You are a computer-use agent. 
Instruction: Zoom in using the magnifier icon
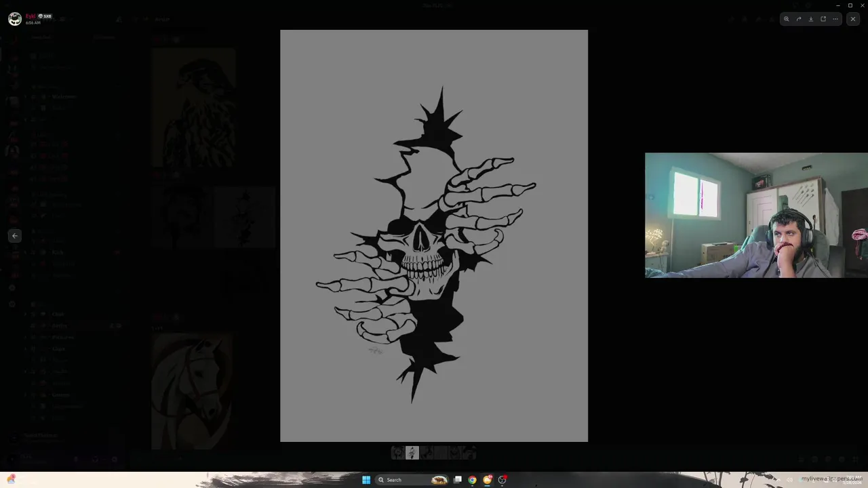787,19
